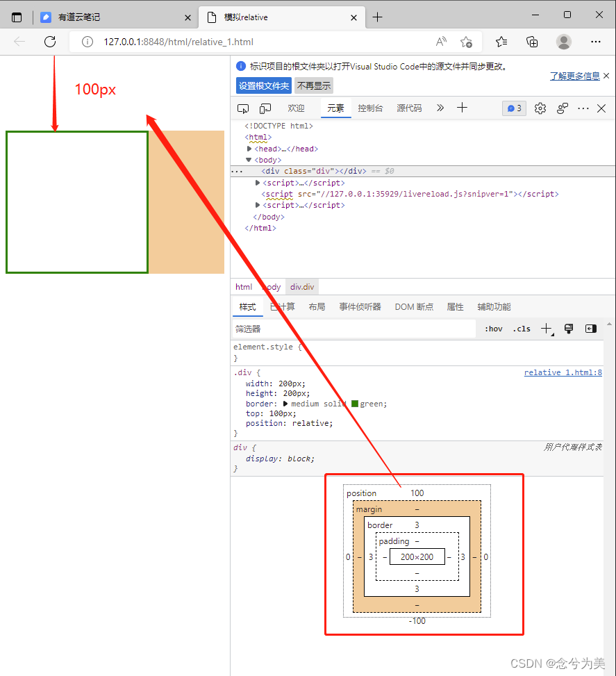616x676 pixels.
Task: Switch to the 源代码 tab
Action: pos(409,108)
